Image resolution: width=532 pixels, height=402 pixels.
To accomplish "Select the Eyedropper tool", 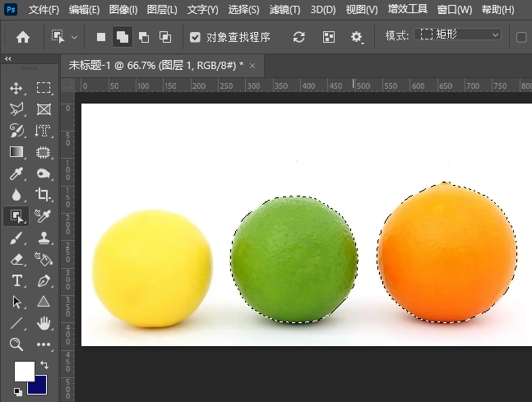I will [16, 173].
